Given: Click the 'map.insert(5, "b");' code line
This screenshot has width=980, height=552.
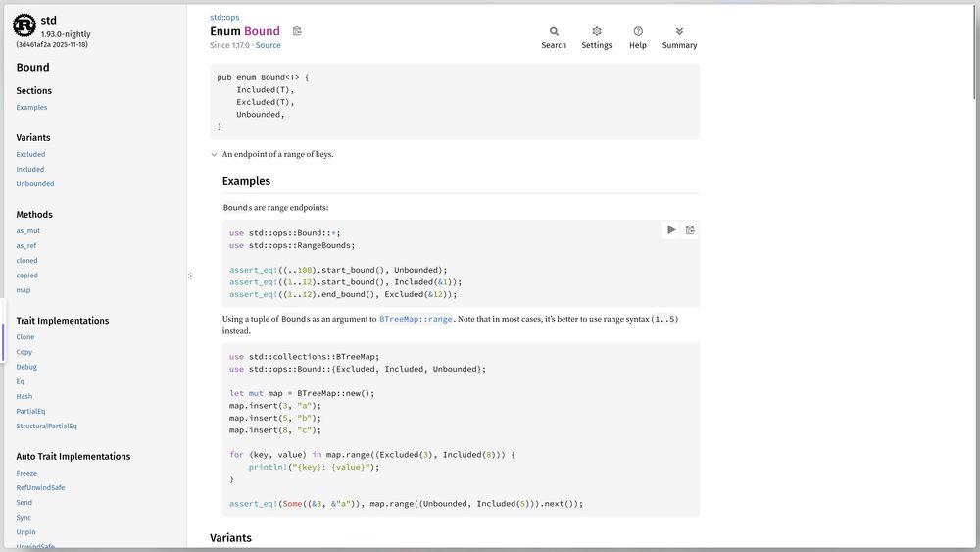Looking at the screenshot, I should (274, 419).
